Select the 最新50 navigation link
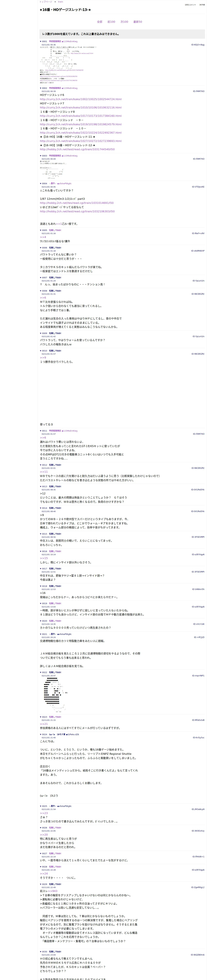The width and height of the screenshot is (210, 980). click(138, 22)
